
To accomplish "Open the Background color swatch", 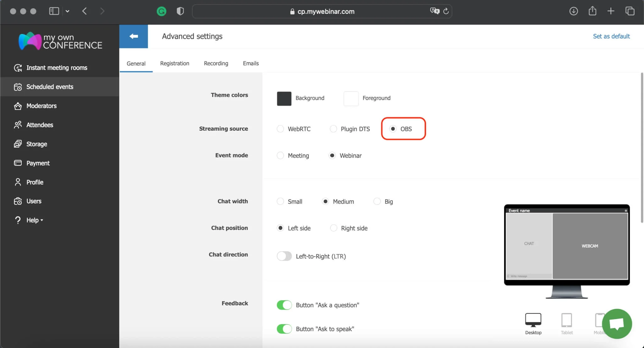I will click(284, 99).
